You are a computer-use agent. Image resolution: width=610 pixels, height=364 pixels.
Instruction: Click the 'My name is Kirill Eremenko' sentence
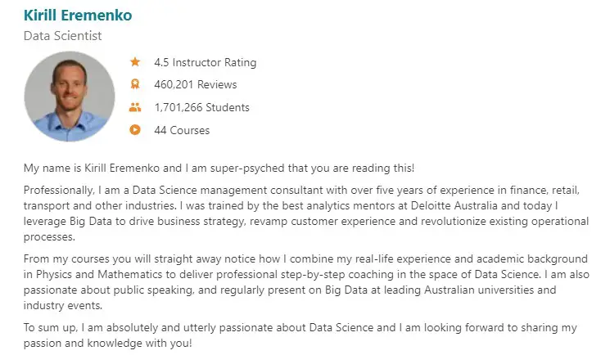pos(219,169)
